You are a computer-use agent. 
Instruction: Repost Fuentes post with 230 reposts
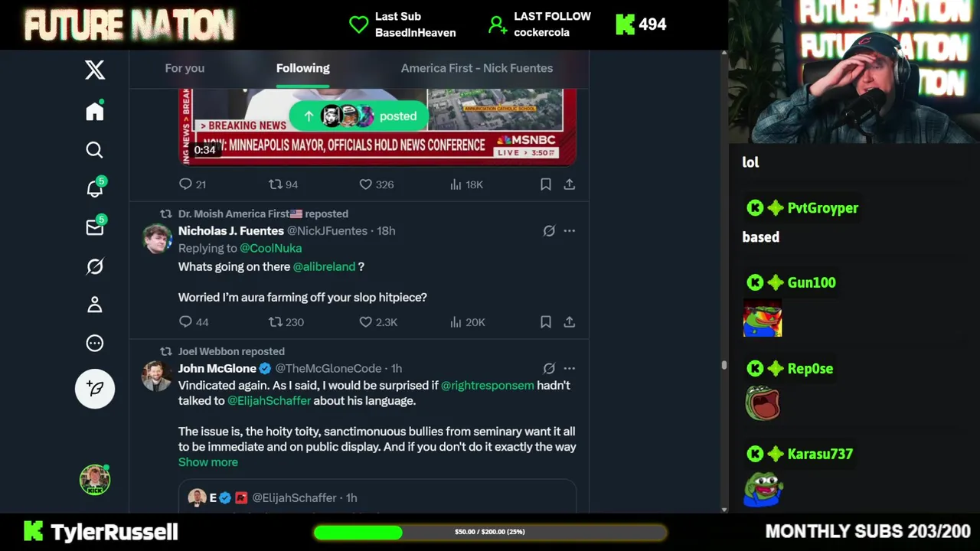286,322
